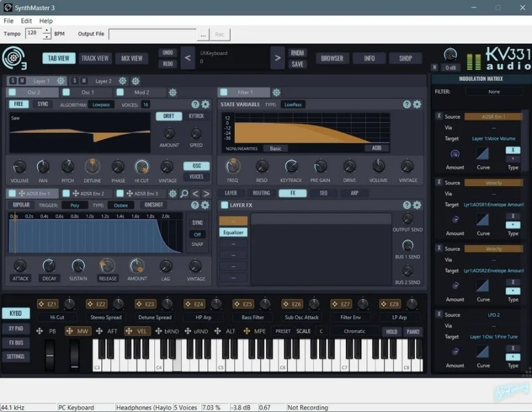Click the PANIC! button

(x=413, y=332)
